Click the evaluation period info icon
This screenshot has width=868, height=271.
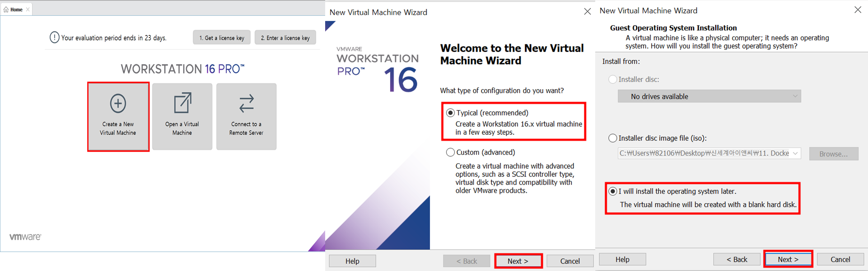pyautogui.click(x=54, y=38)
